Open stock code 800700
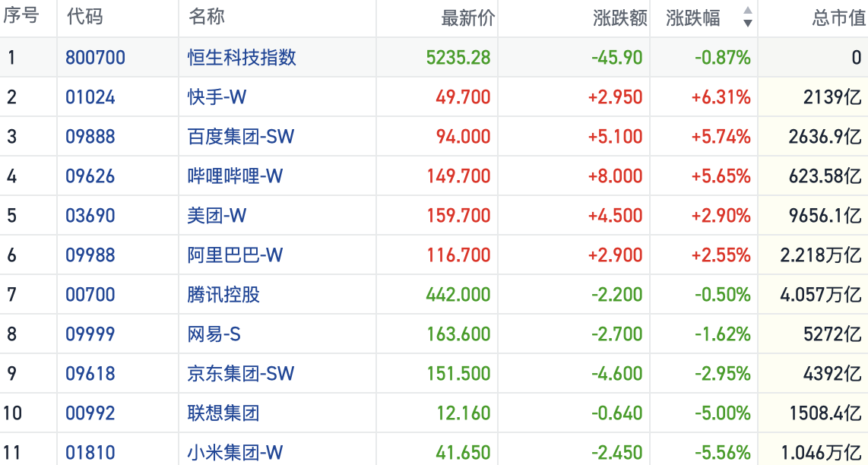This screenshot has width=868, height=465. click(96, 58)
